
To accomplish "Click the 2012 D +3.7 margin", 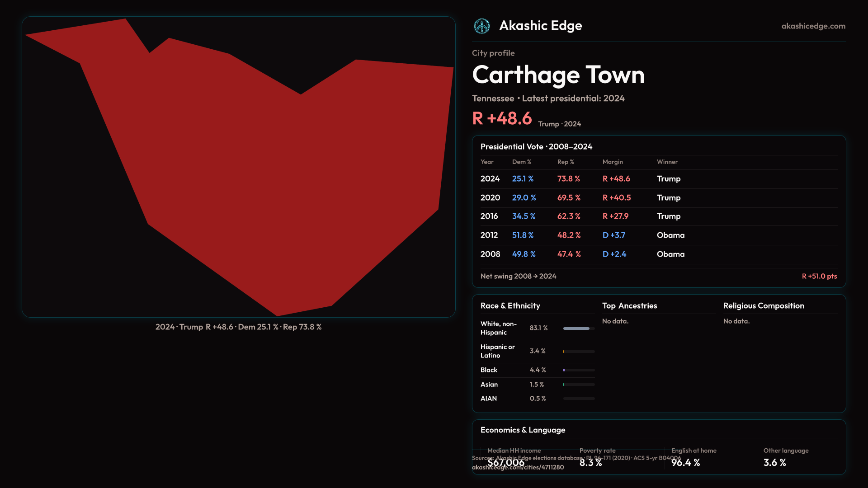I will 613,235.
